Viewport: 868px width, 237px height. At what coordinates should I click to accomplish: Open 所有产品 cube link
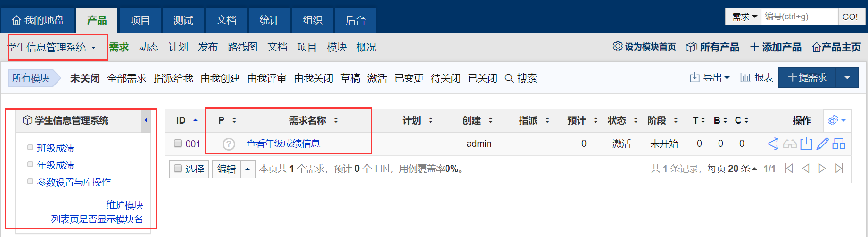pyautogui.click(x=712, y=47)
